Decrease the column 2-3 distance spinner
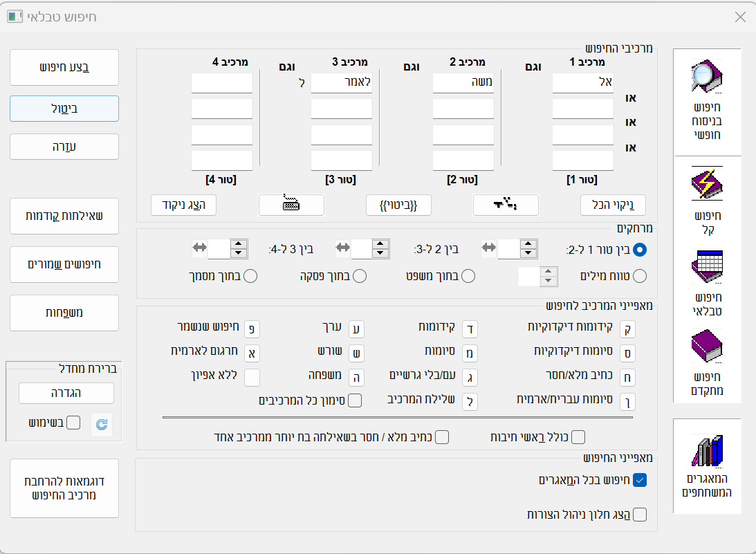 380,253
